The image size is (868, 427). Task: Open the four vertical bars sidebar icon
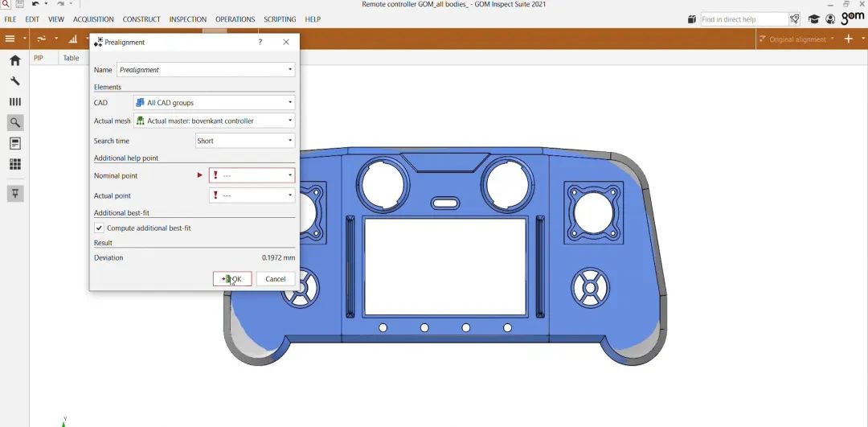click(15, 102)
